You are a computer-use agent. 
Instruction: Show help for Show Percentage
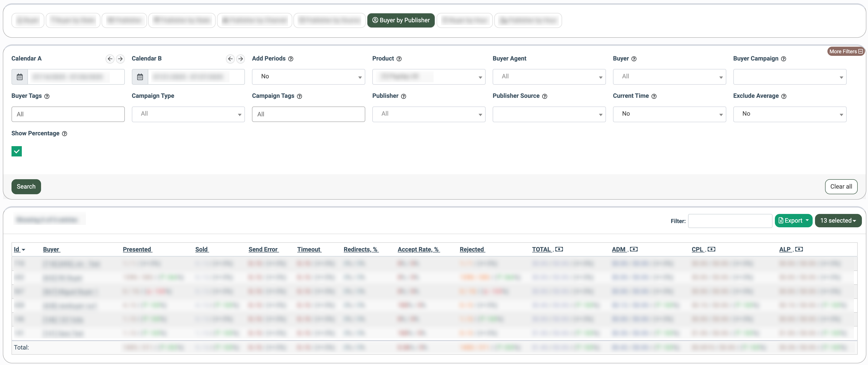point(64,133)
